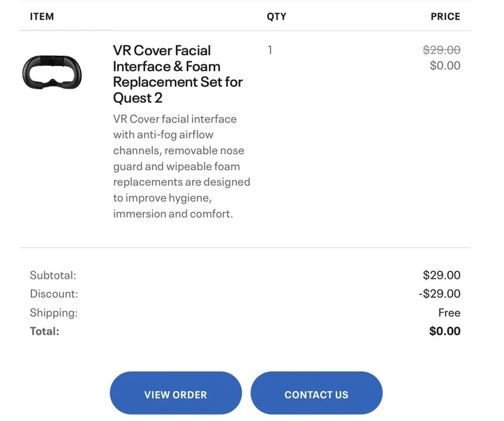Click the VR Cover facial interface thumbnail
Viewport: 504px width, 421px height.
click(52, 72)
